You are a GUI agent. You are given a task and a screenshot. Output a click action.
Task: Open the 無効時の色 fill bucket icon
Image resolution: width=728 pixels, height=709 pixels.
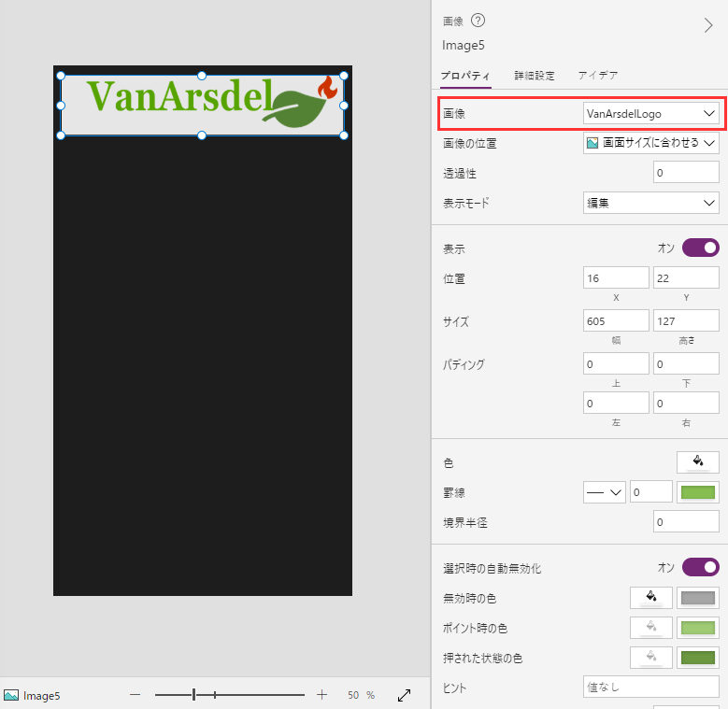(651, 598)
